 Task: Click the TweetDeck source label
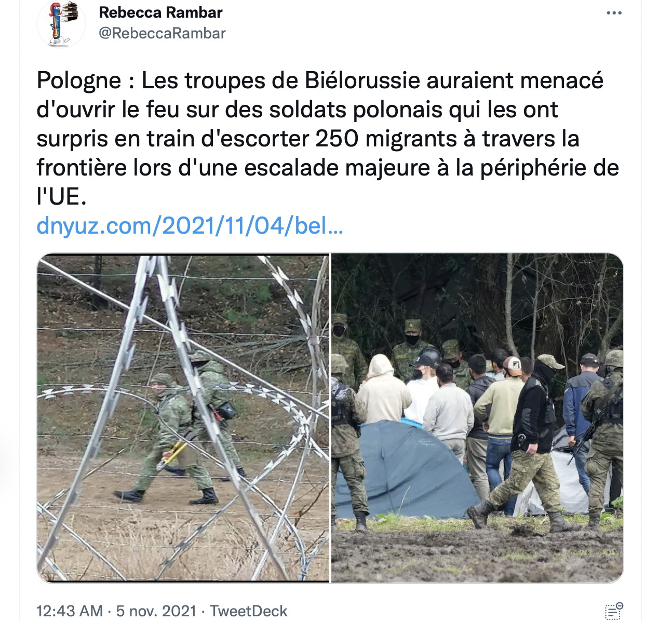pyautogui.click(x=248, y=611)
